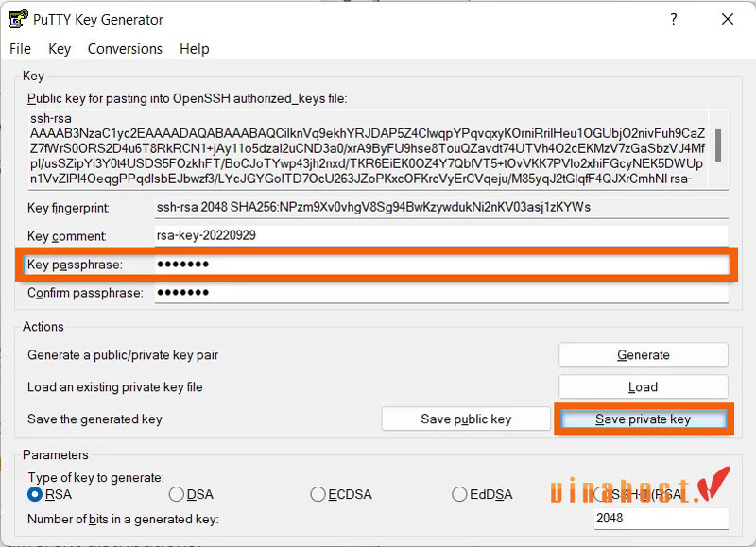Focus the Confirm passphrase field
Screen dimensions: 756x547
click(441, 293)
